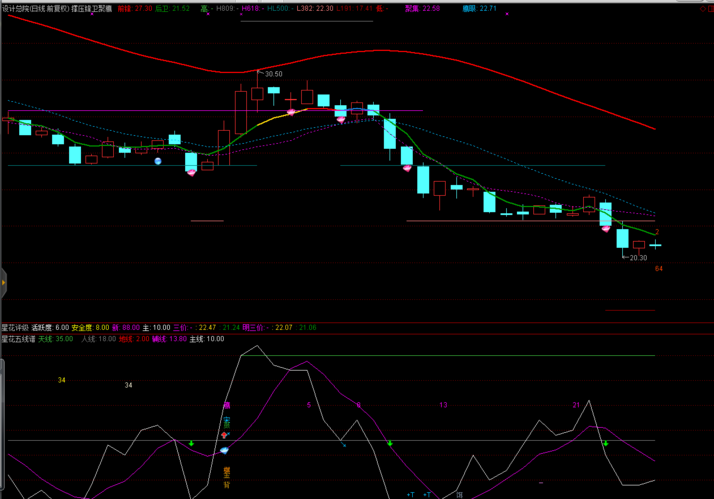Click the 辅线 13.80 reading
This screenshot has width=714, height=499.
coord(169,339)
